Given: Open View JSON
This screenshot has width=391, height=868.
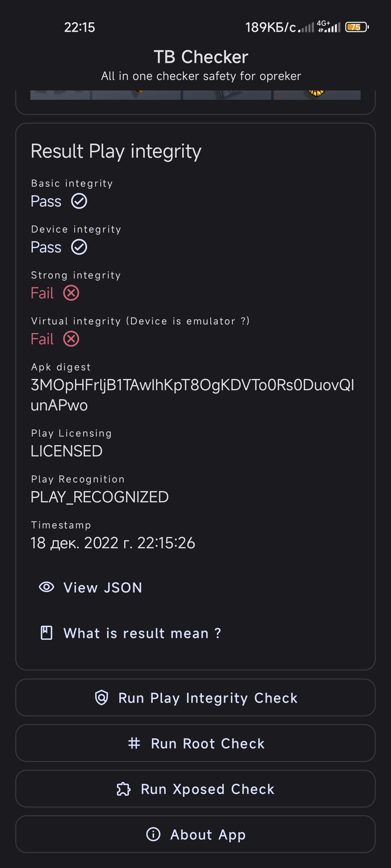Looking at the screenshot, I should click(x=91, y=587).
